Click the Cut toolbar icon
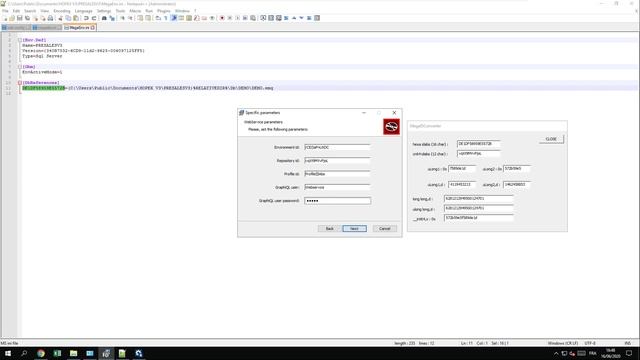This screenshot has width=640, height=360. point(60,18)
